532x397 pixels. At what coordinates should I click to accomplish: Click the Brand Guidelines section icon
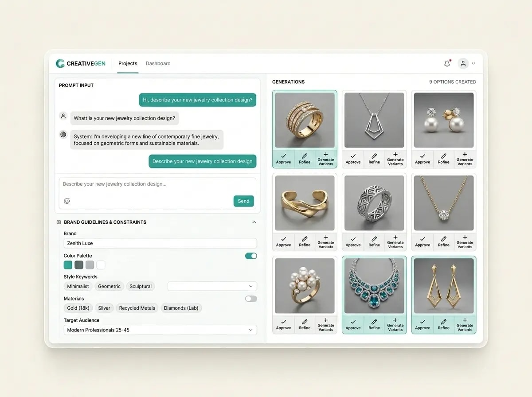[59, 222]
